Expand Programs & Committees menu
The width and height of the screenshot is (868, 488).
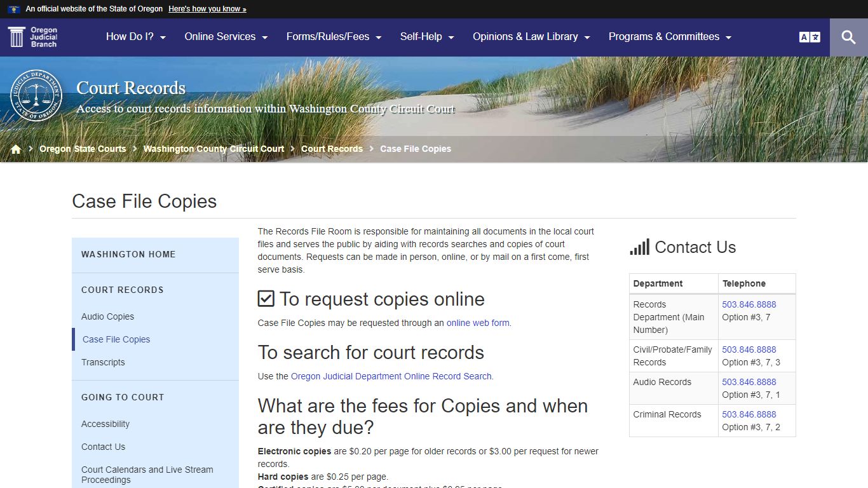(670, 37)
